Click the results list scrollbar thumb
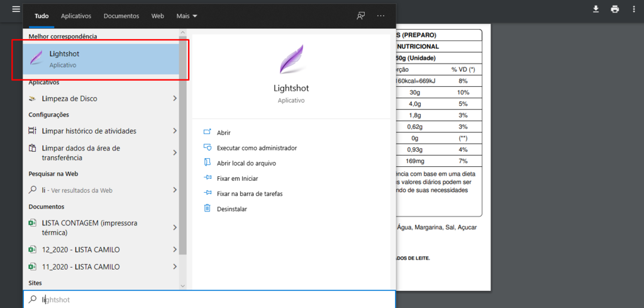Screen dimensions: 644x308 [x=183, y=145]
